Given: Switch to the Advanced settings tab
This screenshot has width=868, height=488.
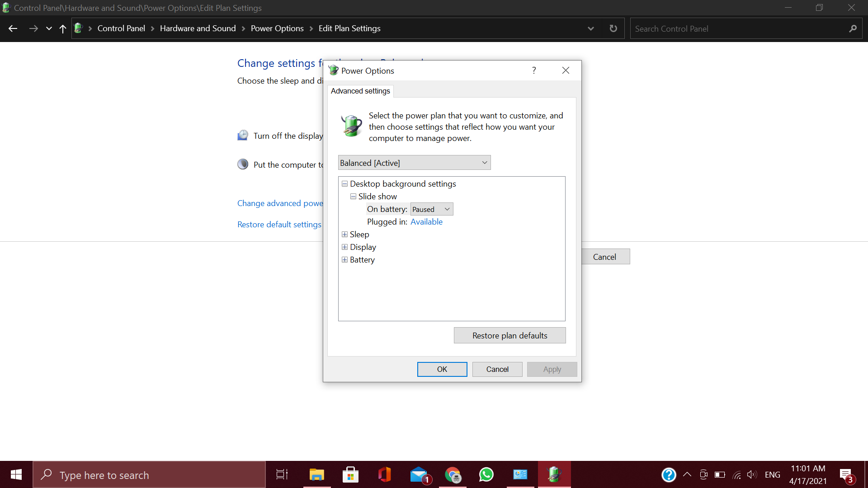Looking at the screenshot, I should point(360,91).
